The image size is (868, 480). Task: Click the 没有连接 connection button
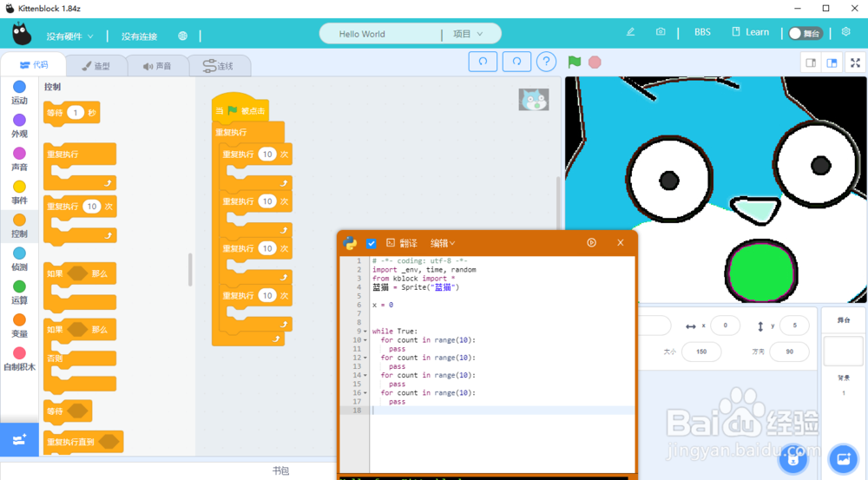point(139,36)
